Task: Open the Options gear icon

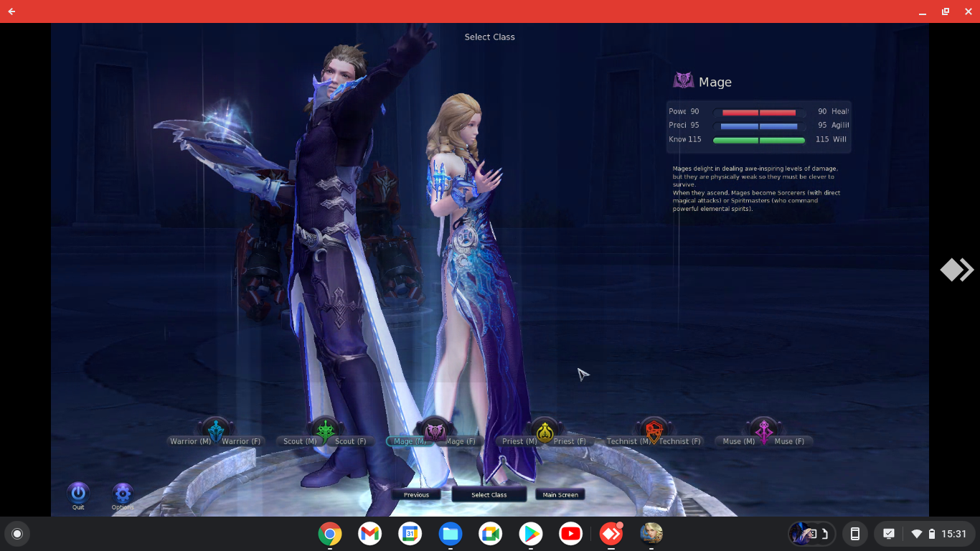Action: (x=123, y=493)
